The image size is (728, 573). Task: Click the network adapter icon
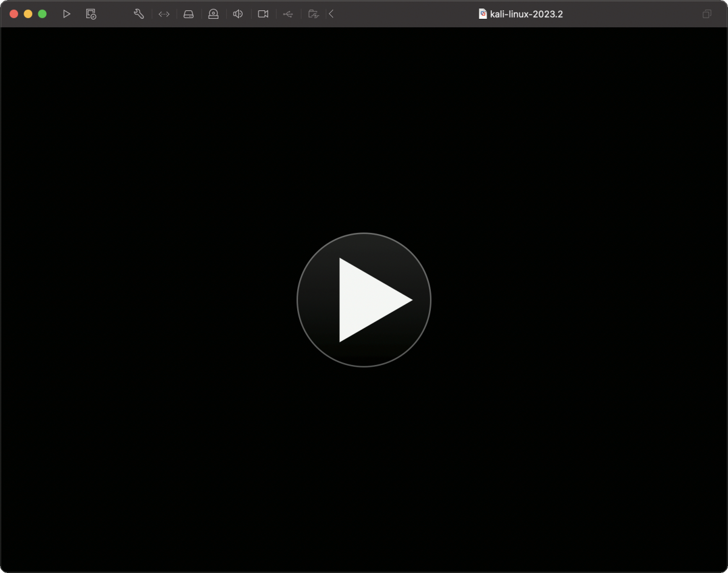click(164, 14)
